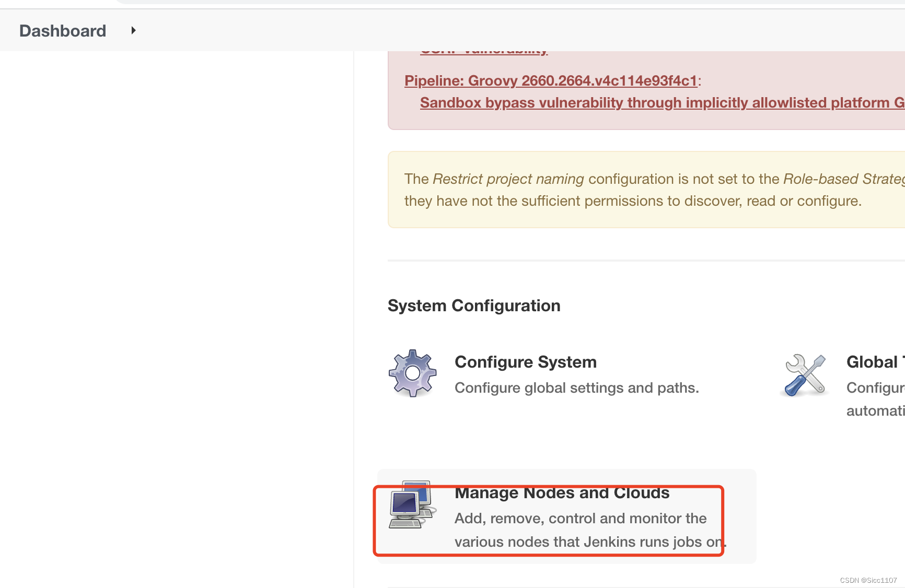905x588 pixels.
Task: Click 'they have not the sufficient permissions' warning line
Action: click(x=633, y=201)
